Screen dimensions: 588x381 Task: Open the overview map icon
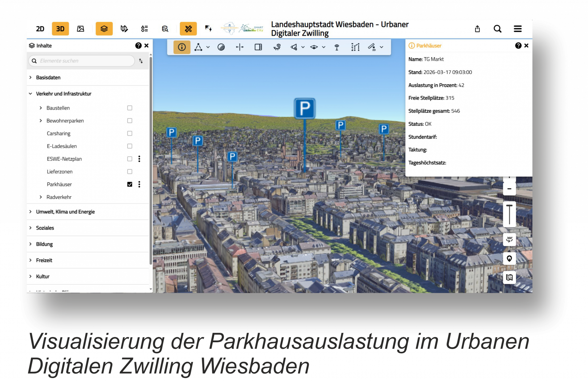point(509,277)
